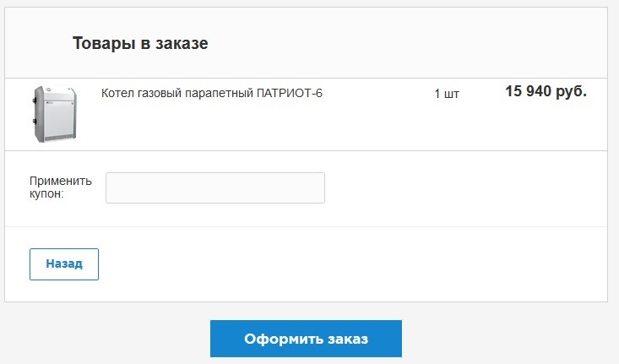Click the Оформить заказ button

306,339
